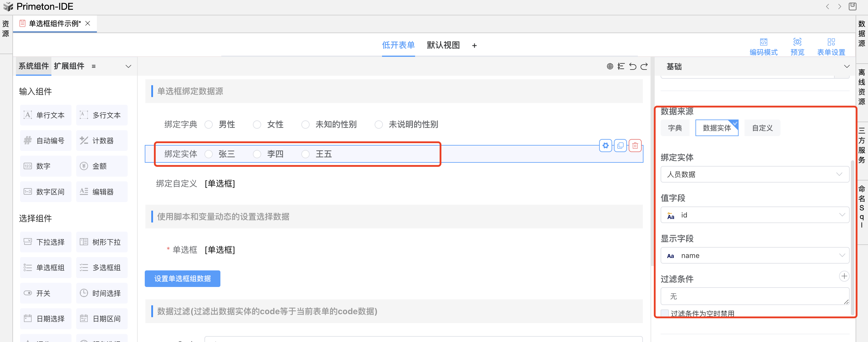Viewport: 868px width, 342px height.
Task: Click the 过滤条件 text field
Action: 755,296
